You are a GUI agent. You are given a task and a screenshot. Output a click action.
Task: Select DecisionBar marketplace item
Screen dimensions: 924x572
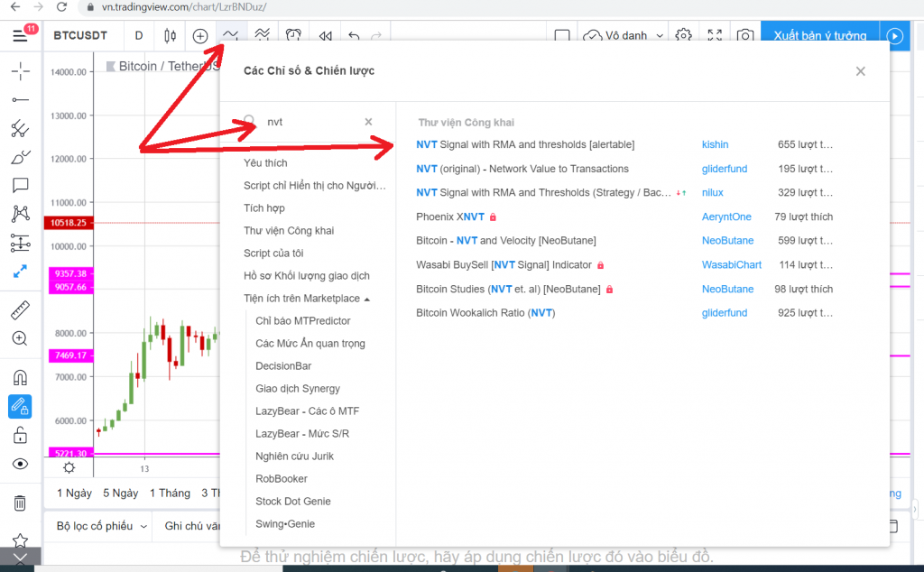click(x=283, y=365)
